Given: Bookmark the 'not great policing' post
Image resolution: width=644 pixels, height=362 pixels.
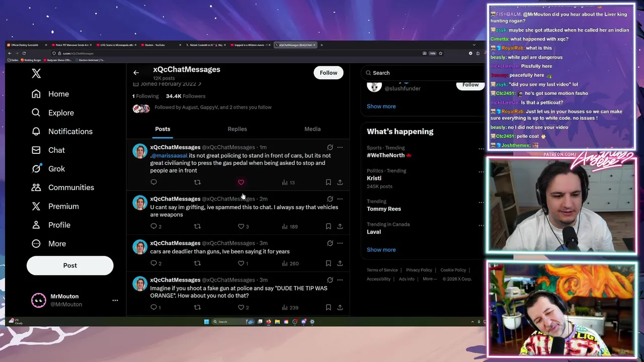Looking at the screenshot, I should coord(328,183).
